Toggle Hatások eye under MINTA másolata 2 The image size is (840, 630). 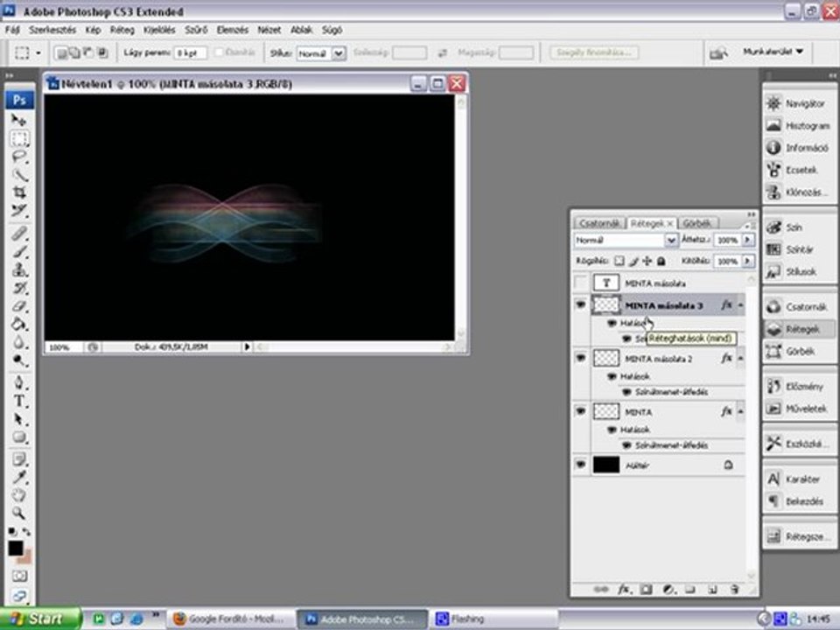point(612,376)
